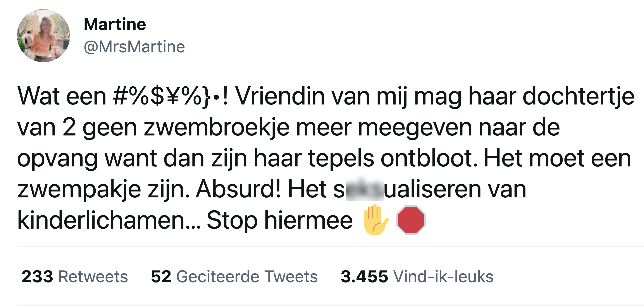Open the 52 Geciteerde Tweets list
Viewport: 644px width, 308px height.
234,277
